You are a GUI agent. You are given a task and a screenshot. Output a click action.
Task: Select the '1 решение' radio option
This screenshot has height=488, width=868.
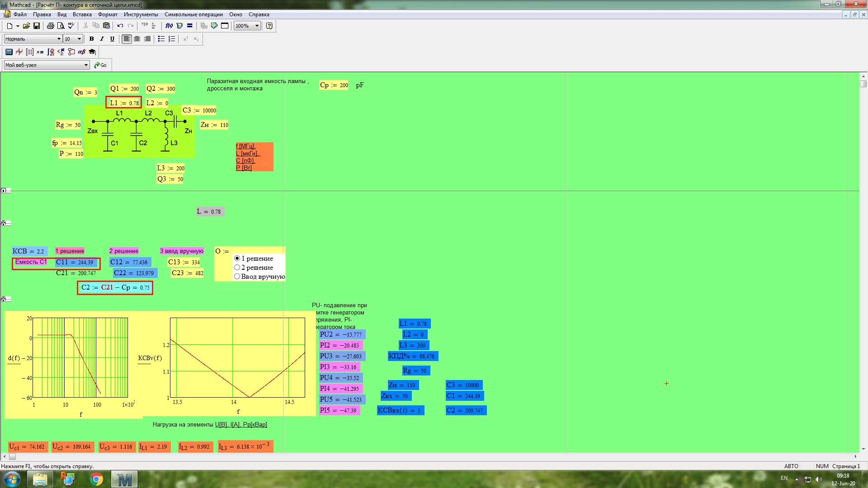click(237, 258)
